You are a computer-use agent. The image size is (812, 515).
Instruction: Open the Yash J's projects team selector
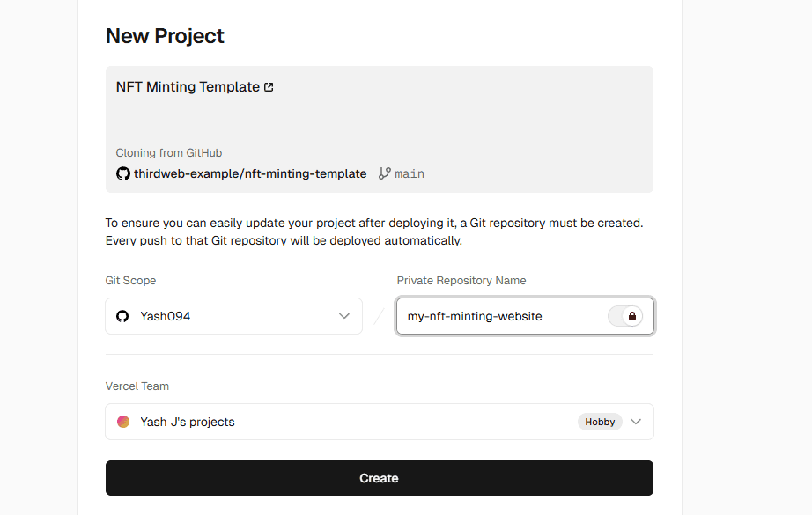coord(352,422)
